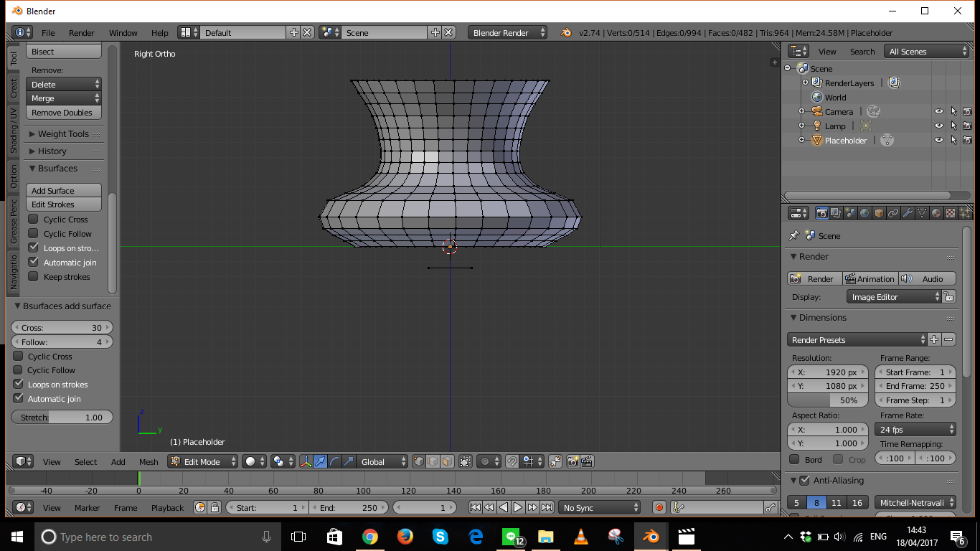The width and height of the screenshot is (980, 551).
Task: Enable the Bord render region checkbox
Action: (794, 459)
